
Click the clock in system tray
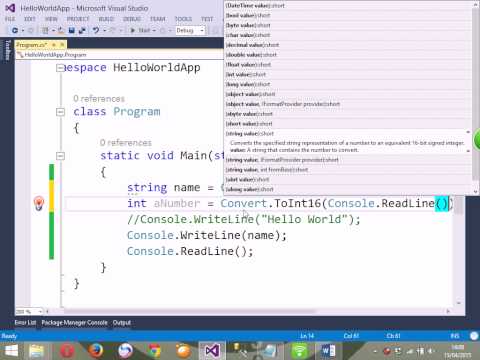pyautogui.click(x=458, y=351)
